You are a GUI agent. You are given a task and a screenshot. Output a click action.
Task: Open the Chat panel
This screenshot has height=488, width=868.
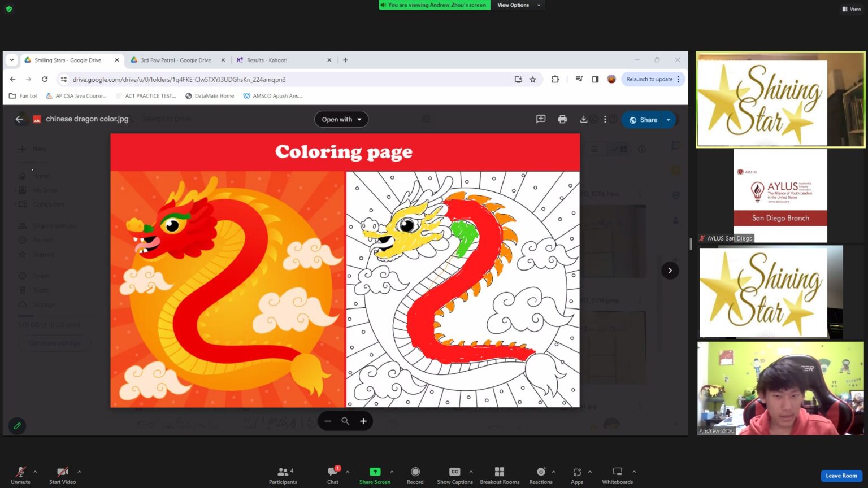click(333, 475)
